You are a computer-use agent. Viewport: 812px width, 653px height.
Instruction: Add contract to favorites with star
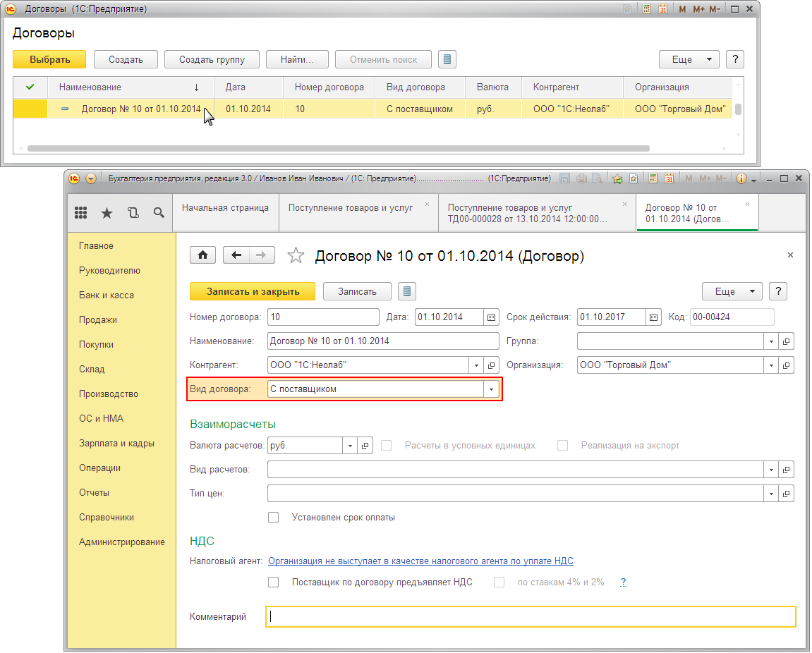[x=296, y=255]
